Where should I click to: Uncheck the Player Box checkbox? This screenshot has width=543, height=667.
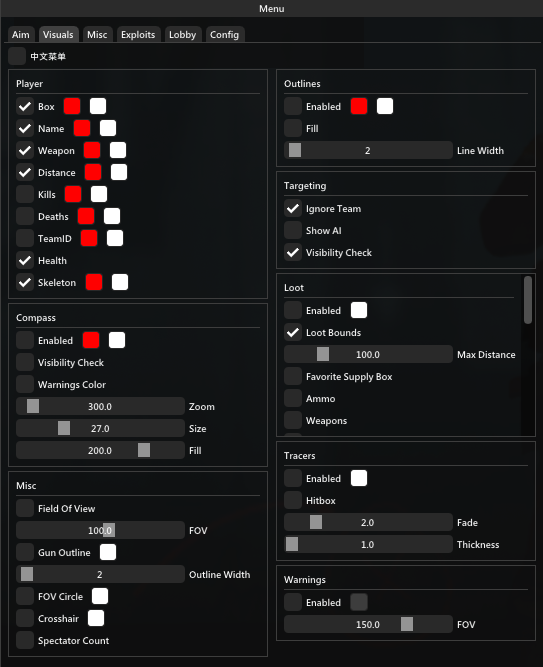tap(25, 106)
